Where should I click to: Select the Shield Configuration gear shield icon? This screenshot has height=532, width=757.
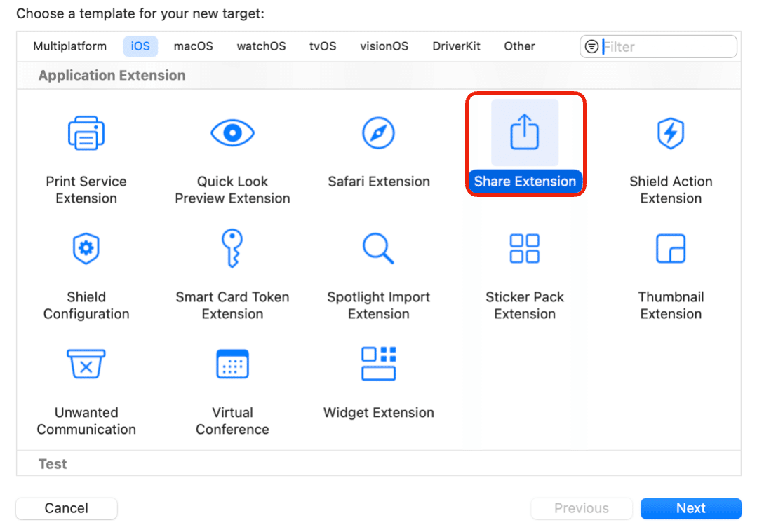(x=86, y=248)
